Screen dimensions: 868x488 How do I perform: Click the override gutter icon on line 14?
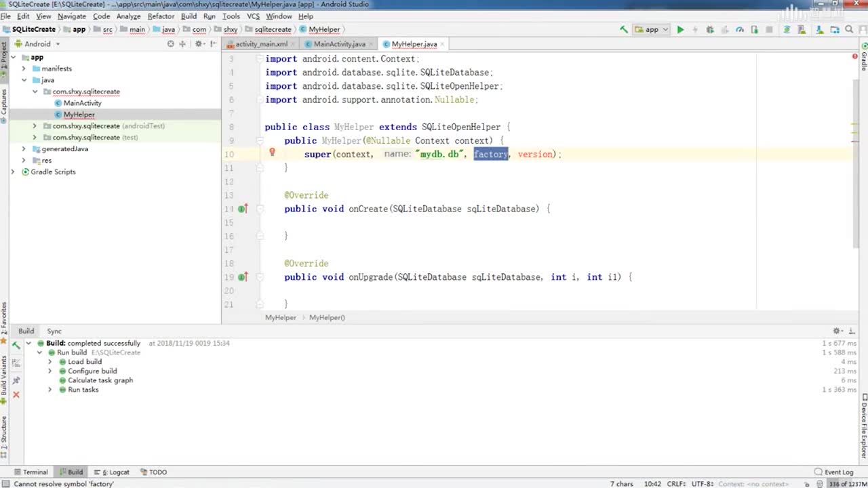[243, 209]
